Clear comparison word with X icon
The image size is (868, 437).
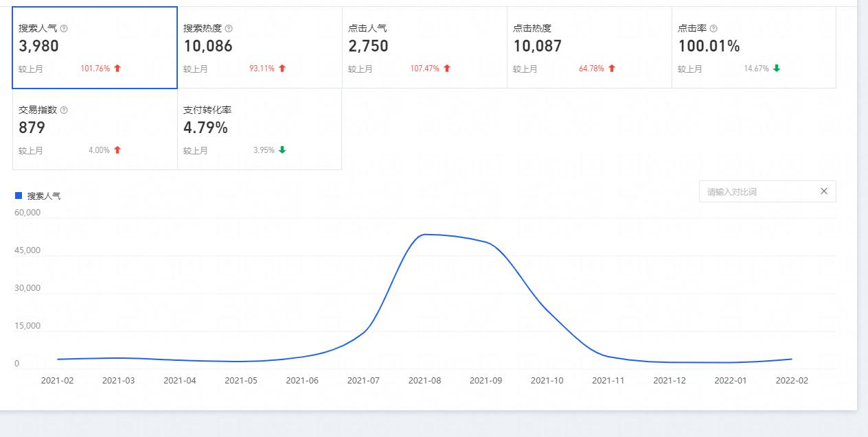coord(824,191)
